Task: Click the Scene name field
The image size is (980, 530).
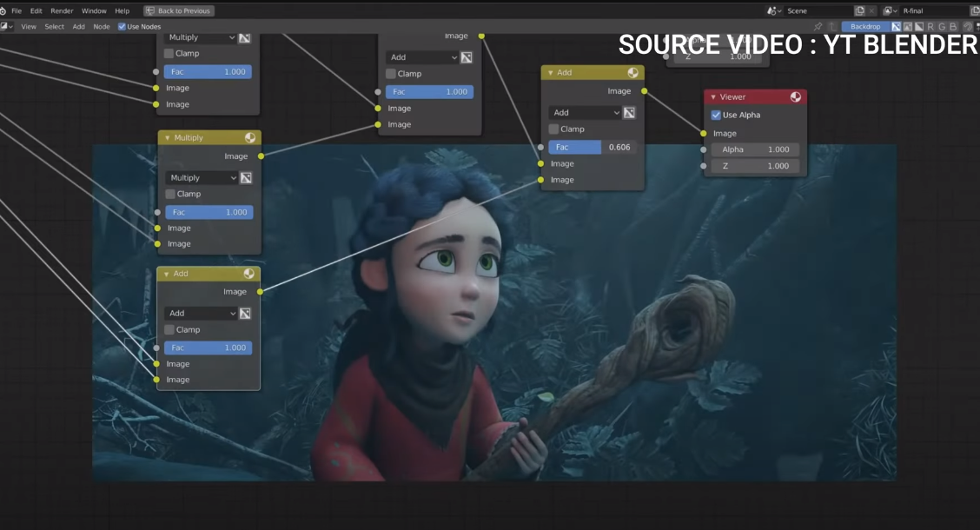Action: click(818, 10)
